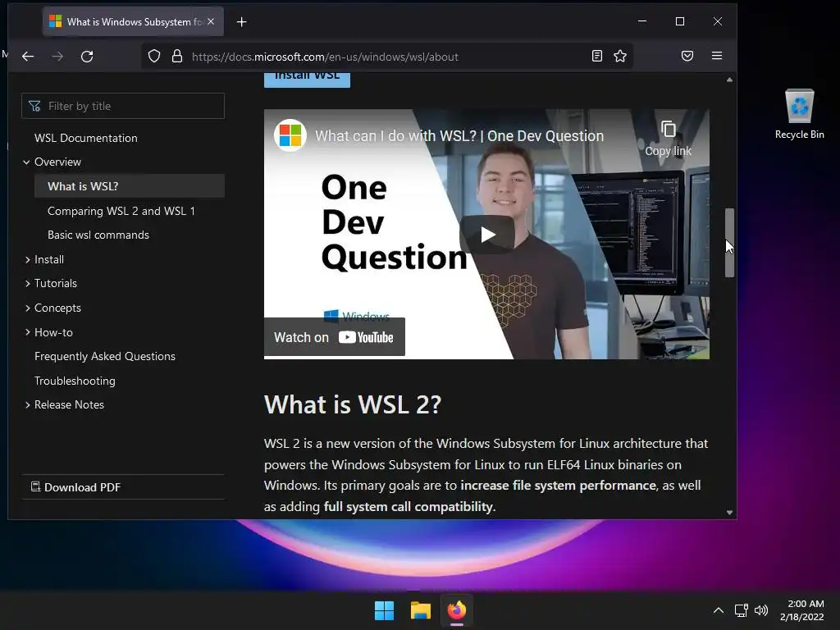
Task: Close the What is Windows Subsystem tab
Action: pyautogui.click(x=211, y=21)
